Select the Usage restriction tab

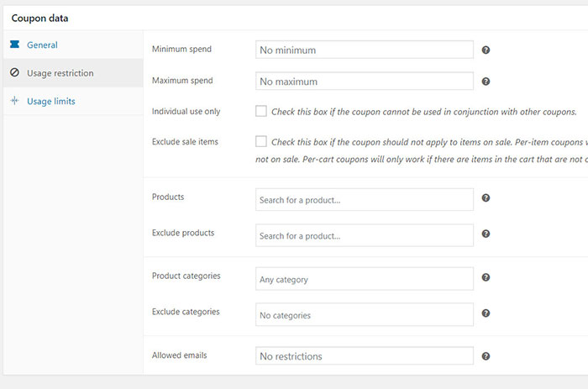pos(60,73)
